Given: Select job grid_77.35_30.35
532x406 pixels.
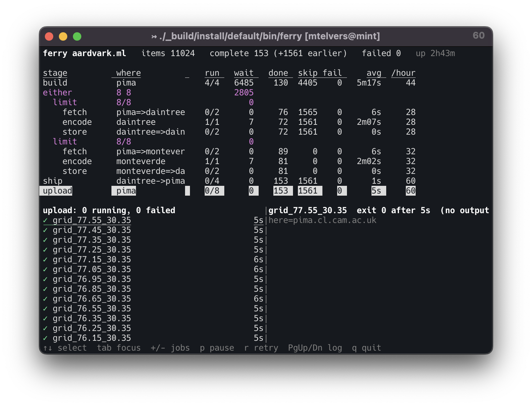Looking at the screenshot, I should [153, 240].
